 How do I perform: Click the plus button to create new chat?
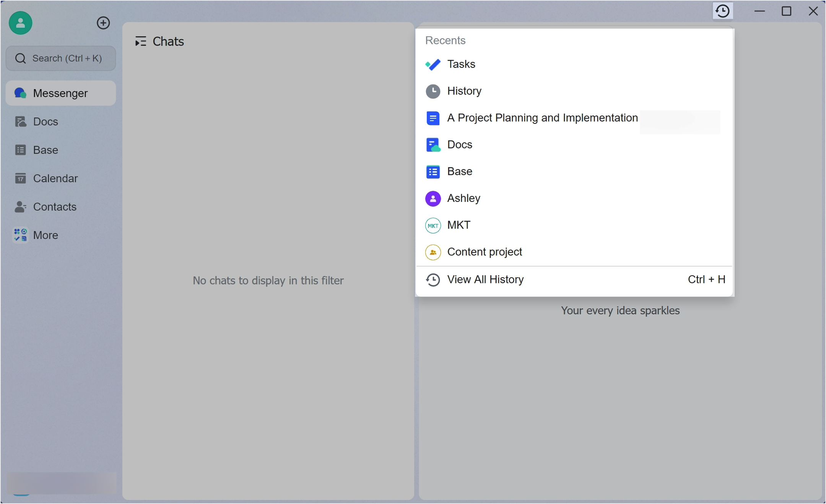(103, 23)
